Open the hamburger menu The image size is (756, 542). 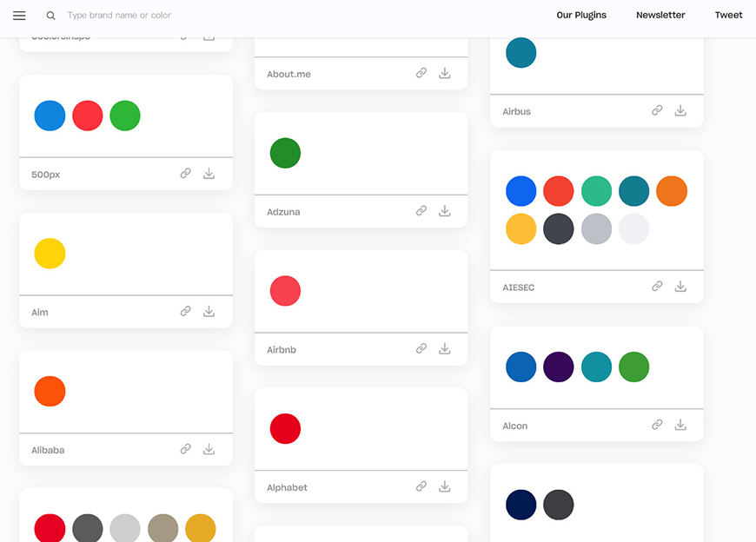tap(19, 16)
